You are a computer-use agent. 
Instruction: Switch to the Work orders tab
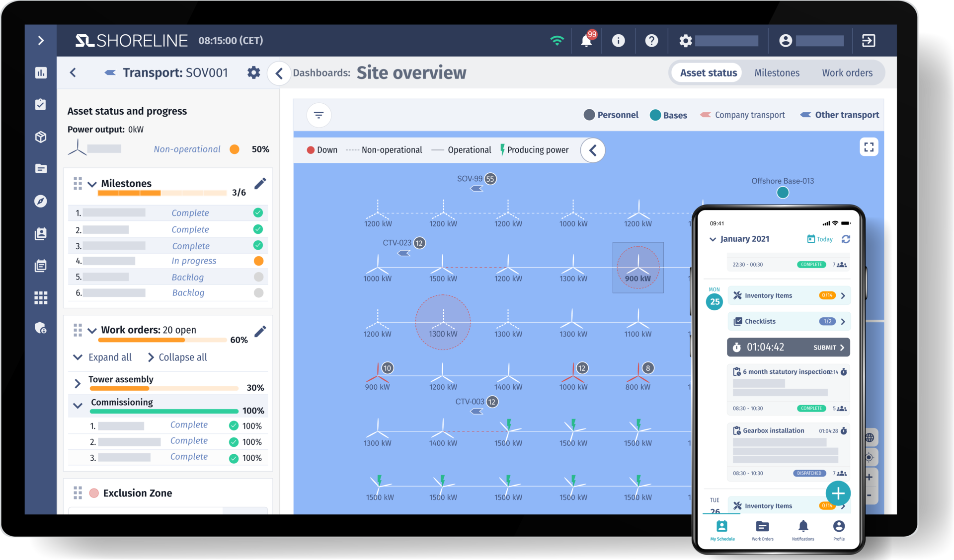point(847,73)
